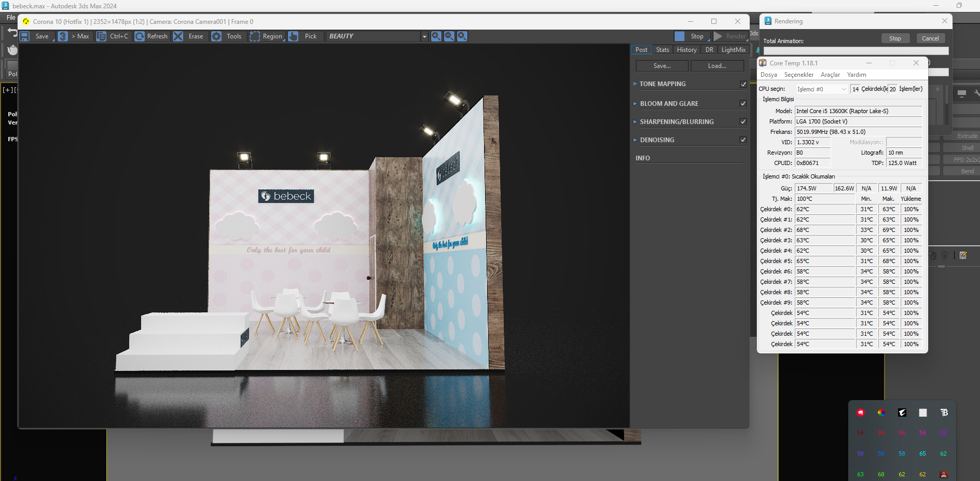Open the Aorus eagle tray icon
Screen dimensions: 980x481
tap(902, 413)
